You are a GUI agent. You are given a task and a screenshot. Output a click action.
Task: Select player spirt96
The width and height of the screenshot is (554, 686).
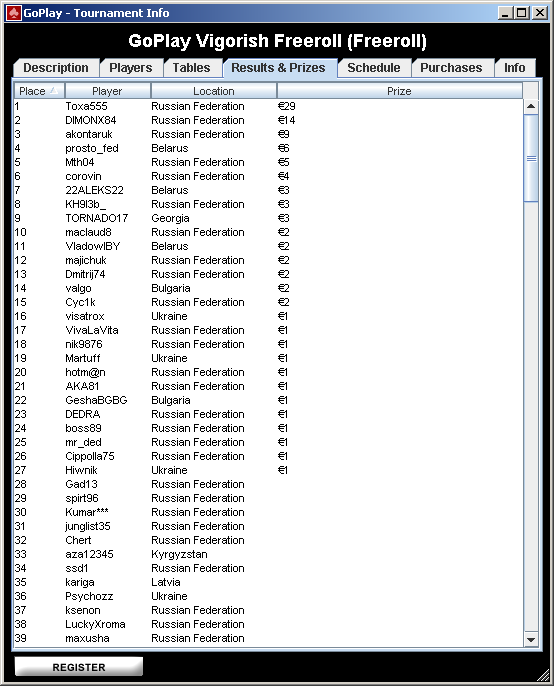pyautogui.click(x=82, y=498)
